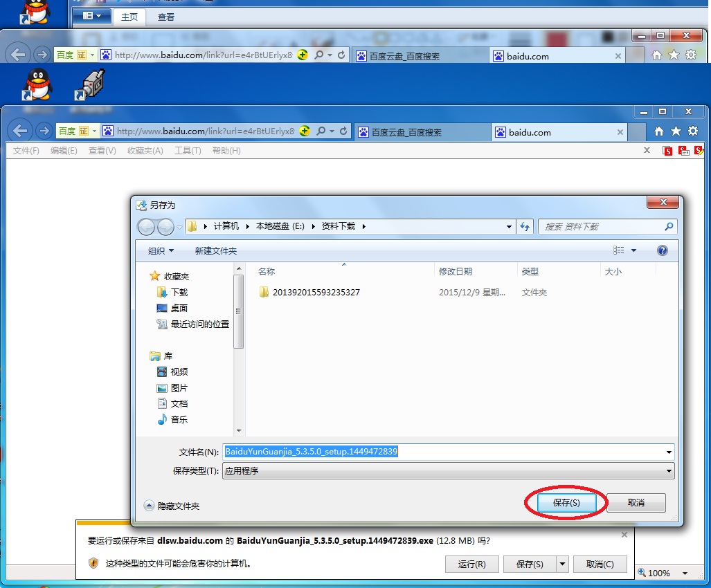Open the file name history dropdown arrow
Viewport: 711px width, 588px height.
tap(669, 452)
